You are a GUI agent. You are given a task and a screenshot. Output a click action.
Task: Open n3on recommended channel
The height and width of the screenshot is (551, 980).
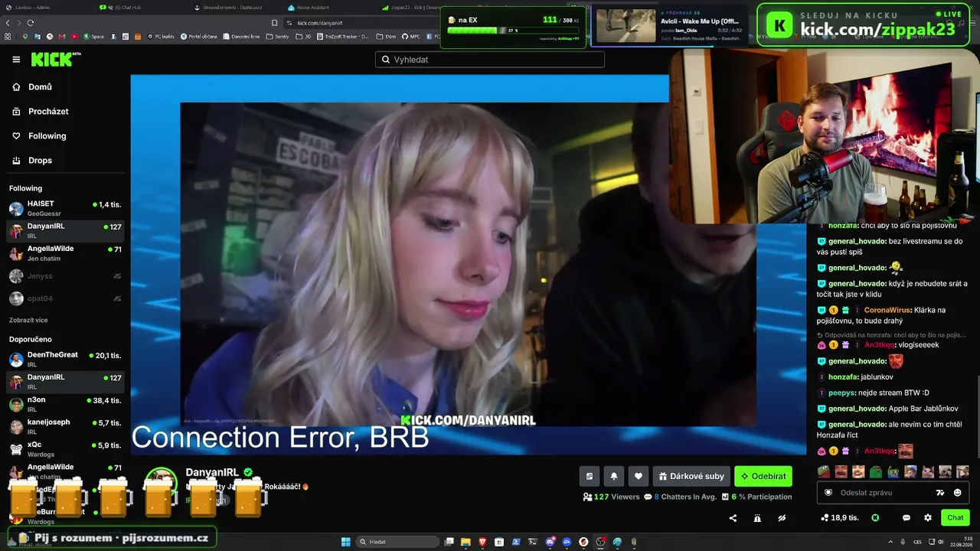point(65,404)
